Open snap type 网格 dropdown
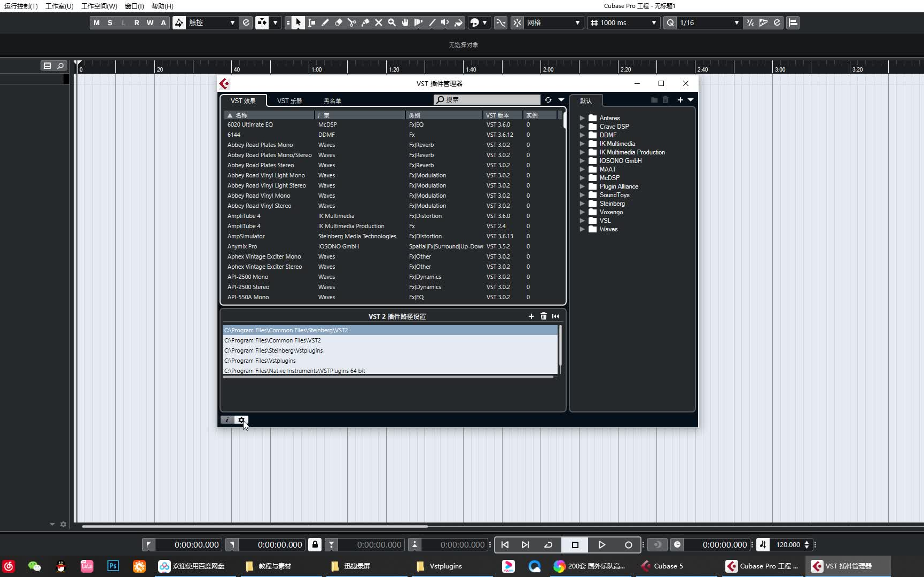The image size is (924, 577). tap(554, 22)
